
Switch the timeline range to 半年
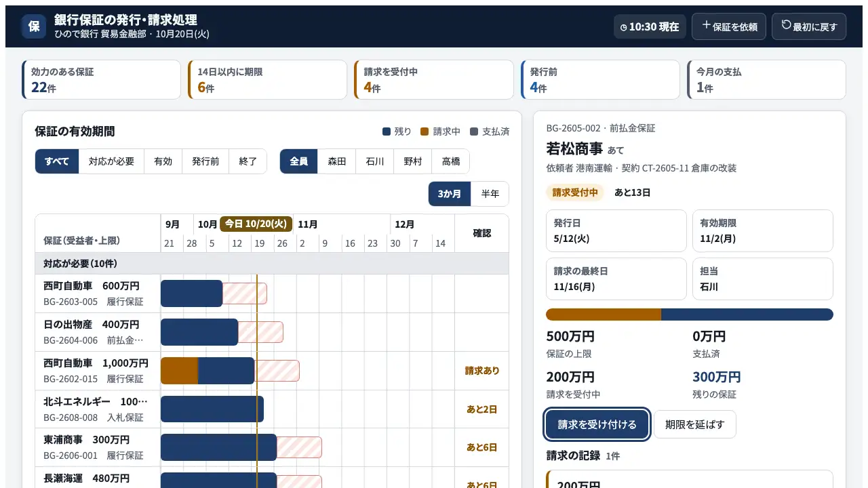click(490, 194)
